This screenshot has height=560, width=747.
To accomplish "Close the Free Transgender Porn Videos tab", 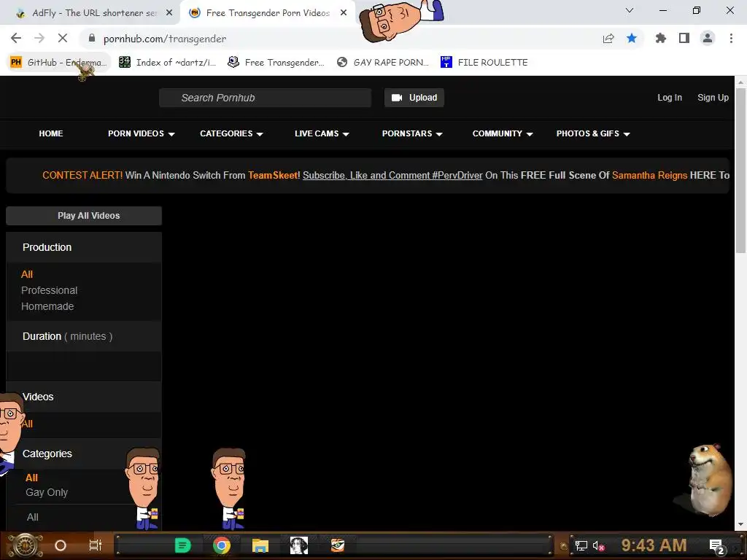I will [344, 13].
